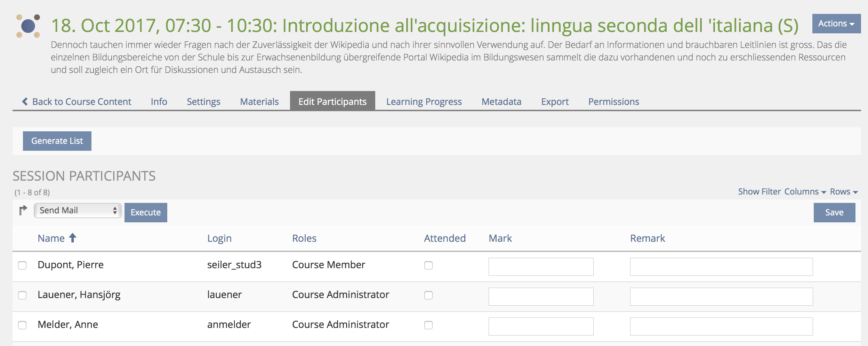Expand the Rows dropdown
The image size is (868, 346).
[844, 192]
